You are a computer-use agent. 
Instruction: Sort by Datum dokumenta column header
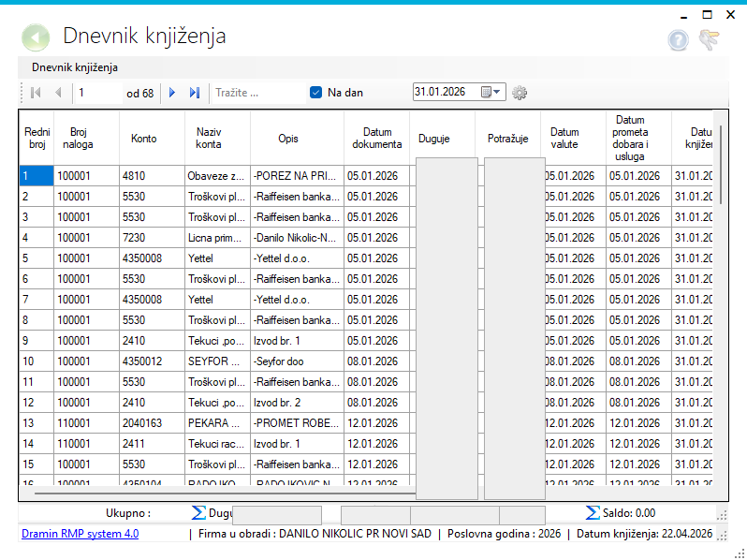377,139
